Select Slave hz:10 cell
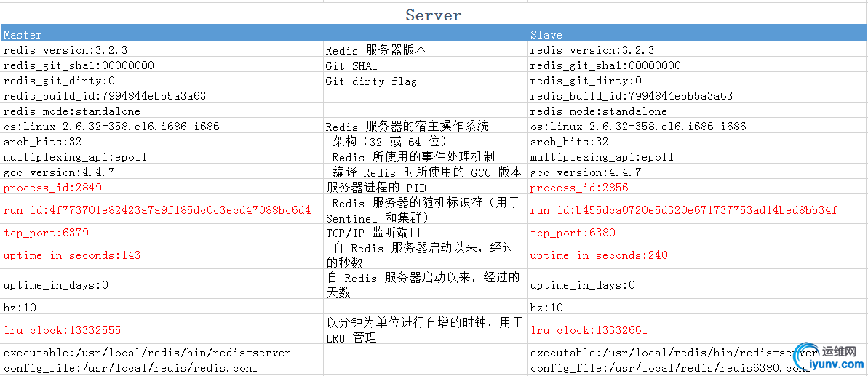This screenshot has height=376, width=868. coord(698,307)
